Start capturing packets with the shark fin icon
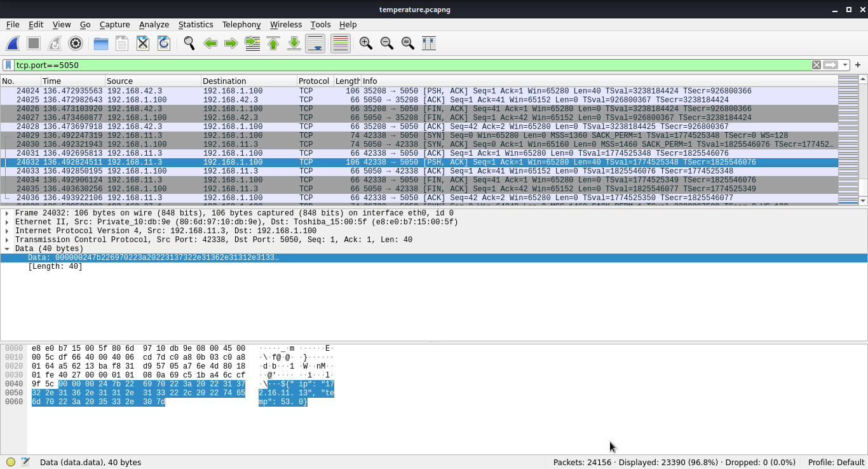Screen dimensions: 868x469 coord(13,43)
